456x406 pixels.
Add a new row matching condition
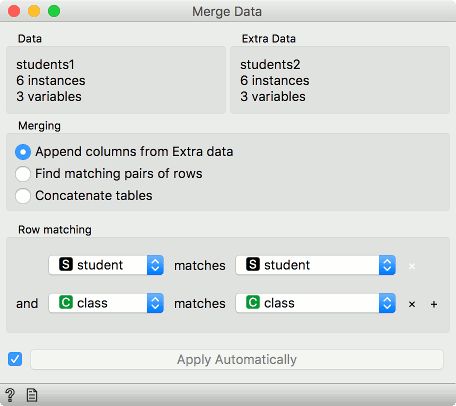pyautogui.click(x=434, y=304)
